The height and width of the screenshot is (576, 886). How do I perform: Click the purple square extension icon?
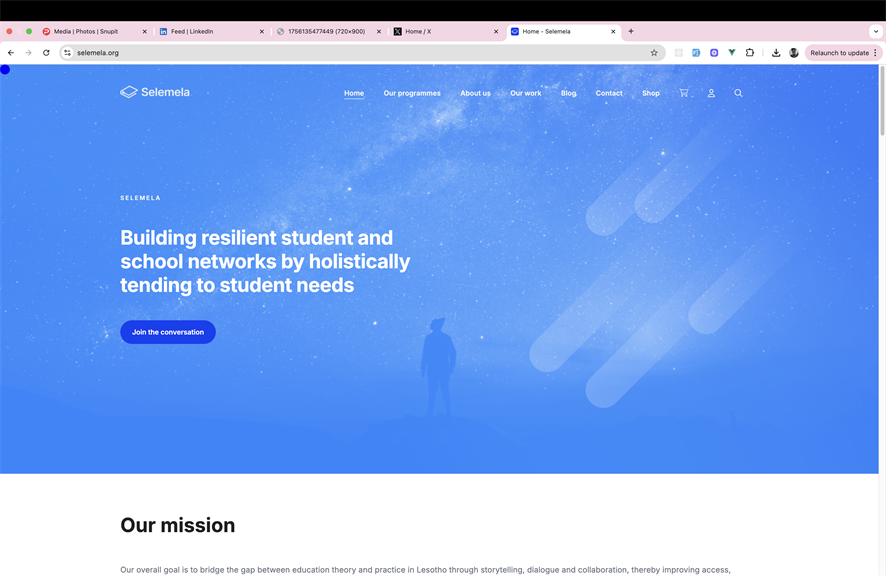pyautogui.click(x=714, y=53)
